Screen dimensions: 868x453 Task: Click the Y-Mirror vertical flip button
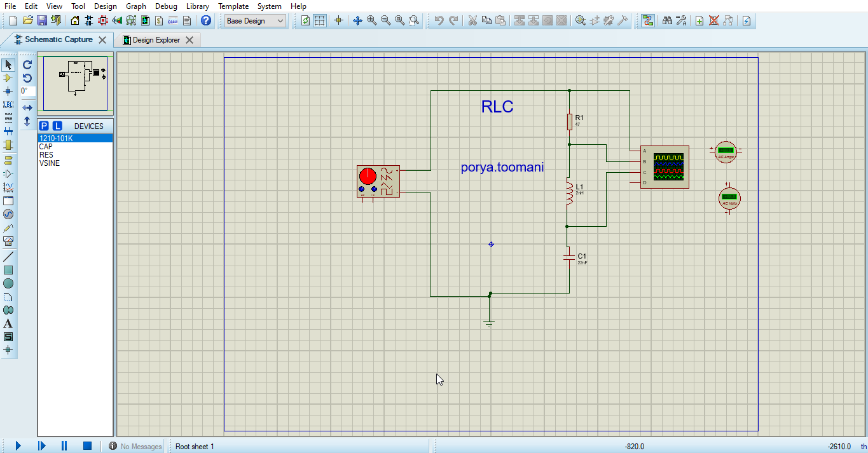(x=27, y=121)
